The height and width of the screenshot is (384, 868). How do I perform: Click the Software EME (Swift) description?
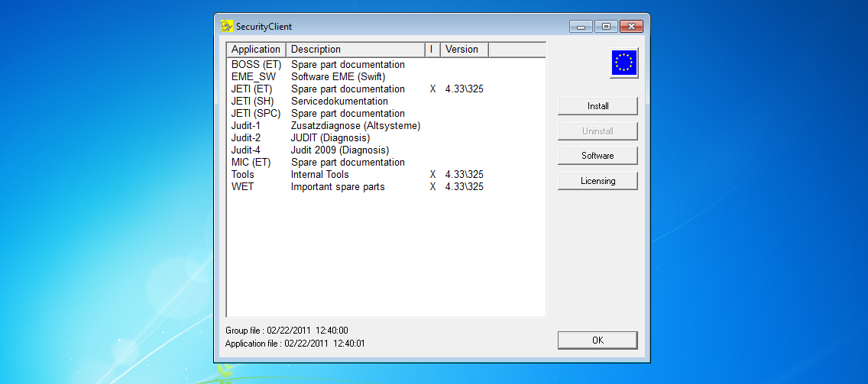tap(338, 77)
